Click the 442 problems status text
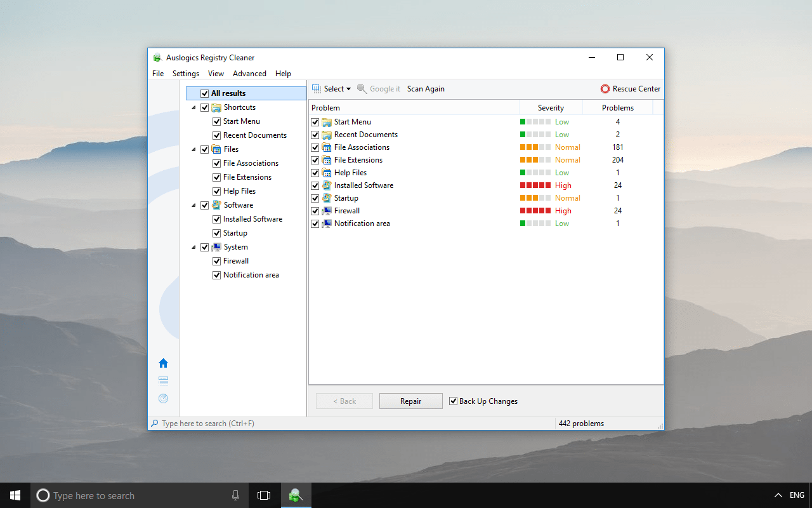Image resolution: width=812 pixels, height=508 pixels. point(581,424)
